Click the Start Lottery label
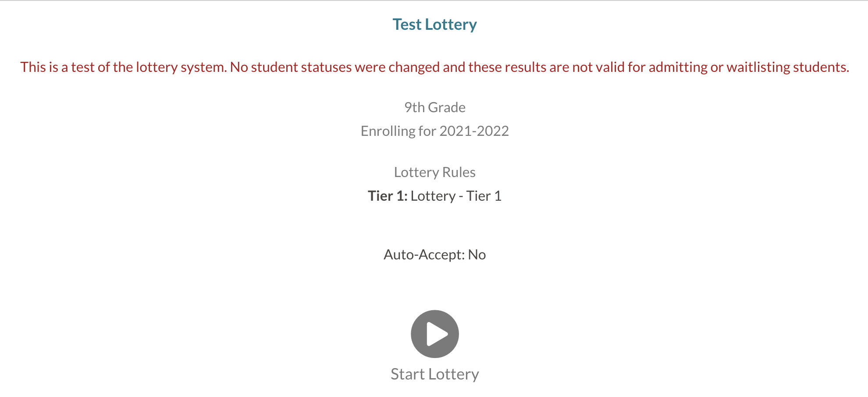Viewport: 868px width, 397px height. 434,374
